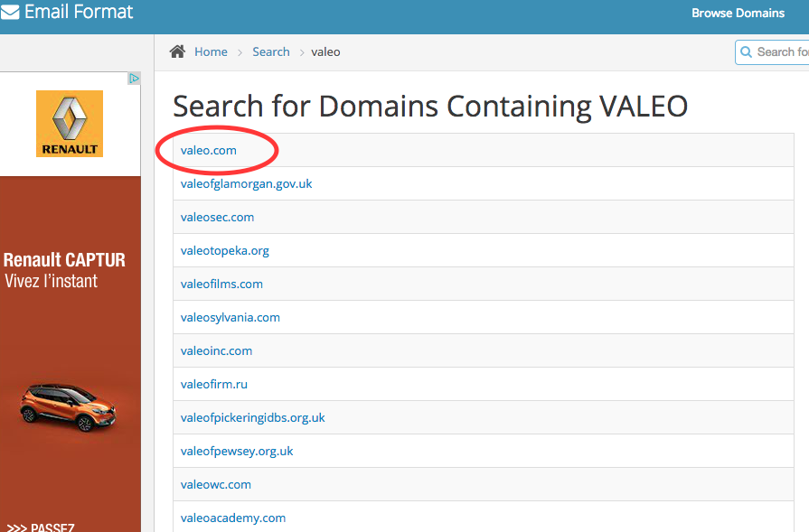Click the Email Format site title

pos(79,12)
